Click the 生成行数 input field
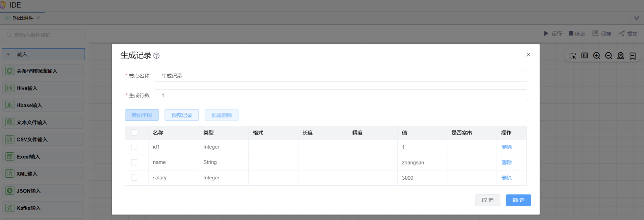Viewport: 644px width, 220px height. (x=340, y=95)
